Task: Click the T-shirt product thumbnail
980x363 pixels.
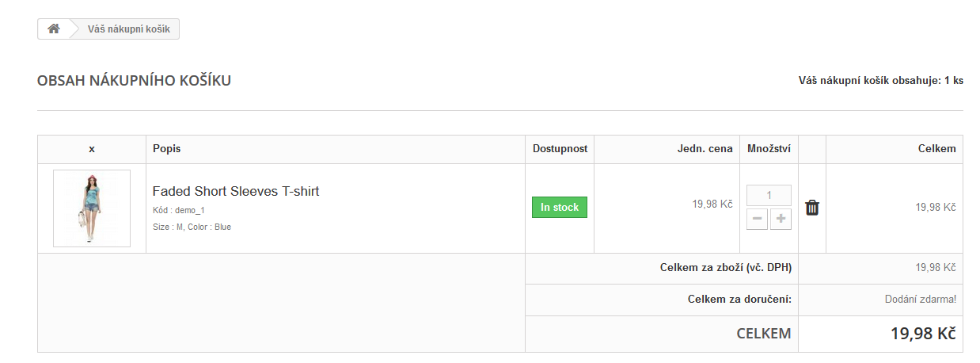Action: tap(92, 208)
